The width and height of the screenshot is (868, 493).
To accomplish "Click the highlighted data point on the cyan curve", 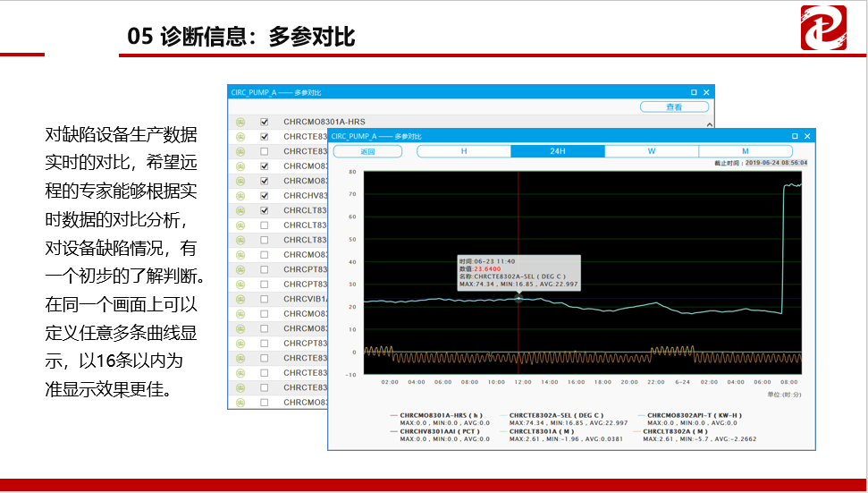I will click(x=518, y=298).
